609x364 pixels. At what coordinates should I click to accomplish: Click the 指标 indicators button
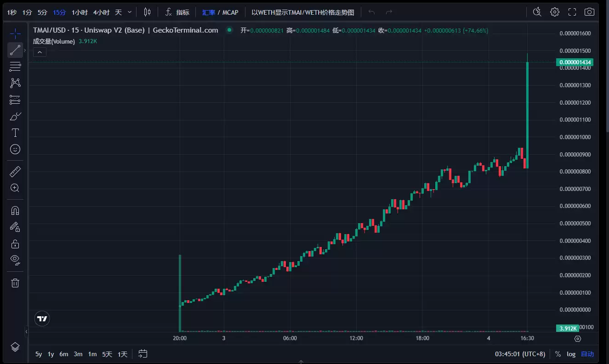[181, 12]
